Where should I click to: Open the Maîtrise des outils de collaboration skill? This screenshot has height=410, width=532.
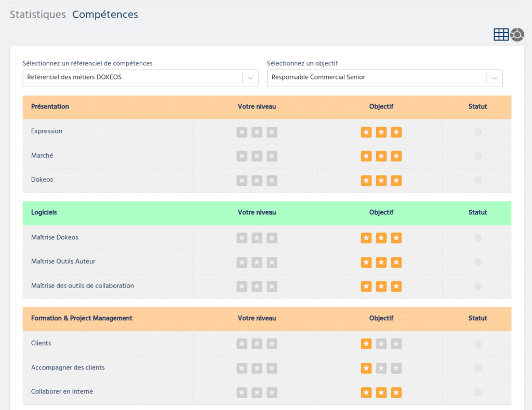pos(83,285)
